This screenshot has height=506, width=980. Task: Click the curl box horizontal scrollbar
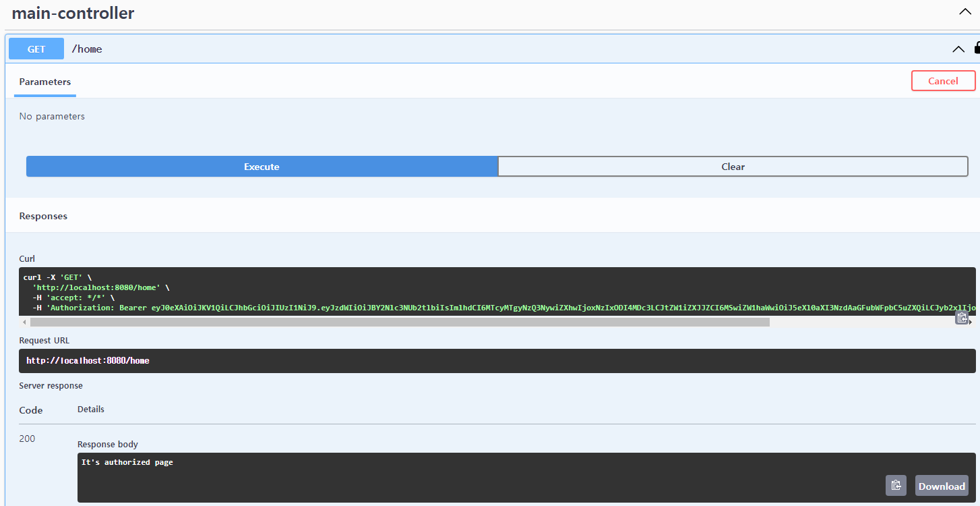point(400,322)
